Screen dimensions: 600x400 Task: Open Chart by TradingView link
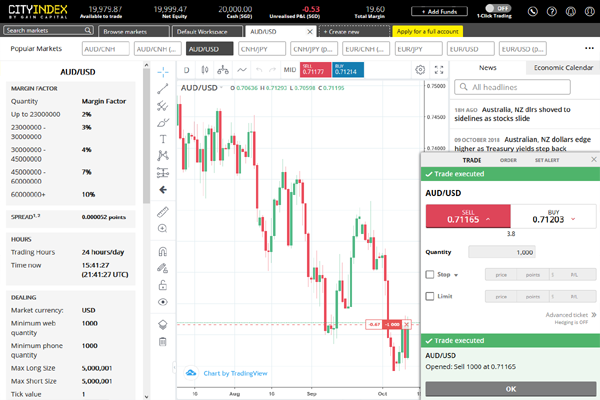[x=235, y=373]
